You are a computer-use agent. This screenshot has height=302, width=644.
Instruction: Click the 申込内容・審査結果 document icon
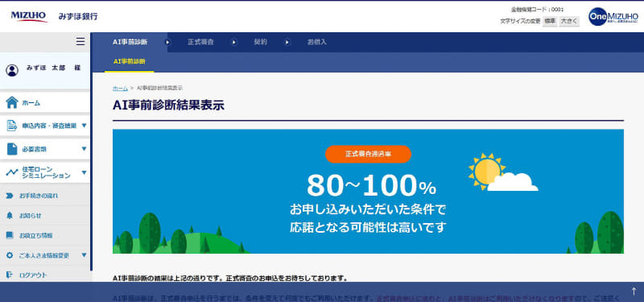coord(12,126)
